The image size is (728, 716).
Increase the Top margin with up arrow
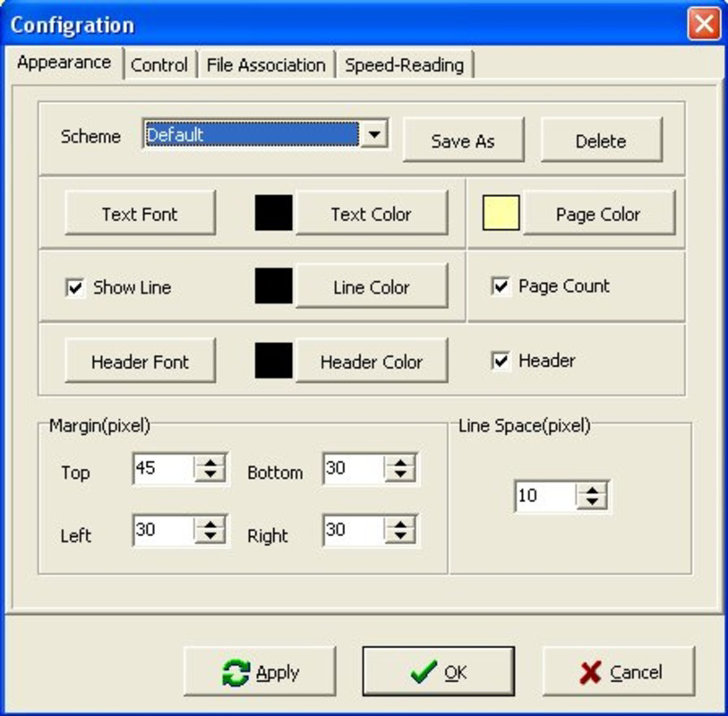(x=210, y=462)
